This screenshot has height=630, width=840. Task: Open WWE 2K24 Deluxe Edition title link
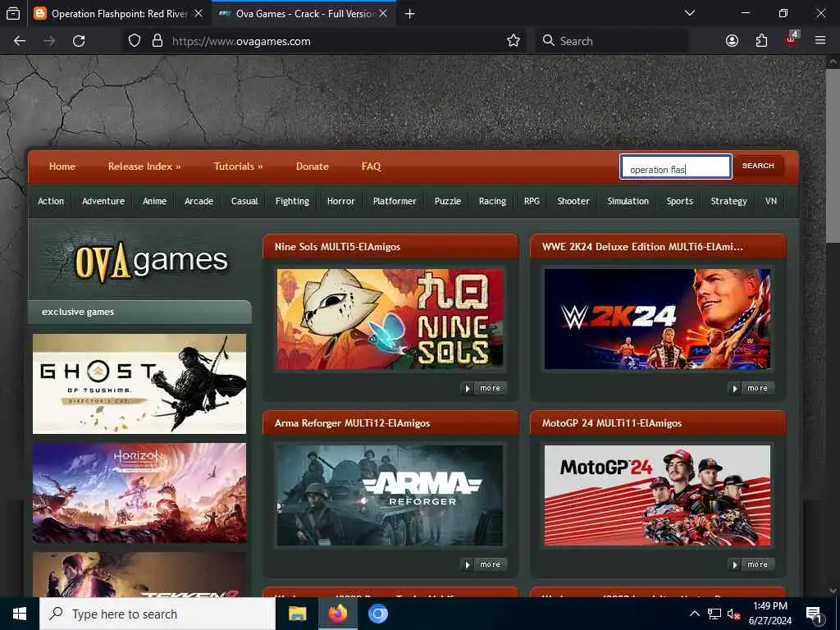pos(642,247)
